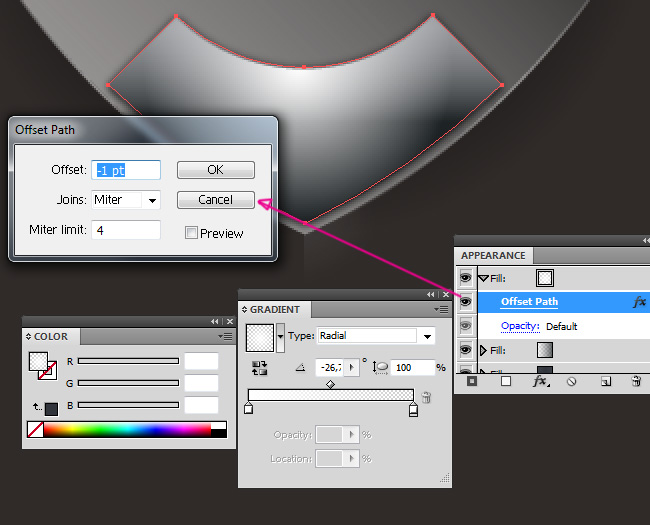Click the Add New Effect fx button
Viewport: 650px width, 525px height.
[x=541, y=381]
